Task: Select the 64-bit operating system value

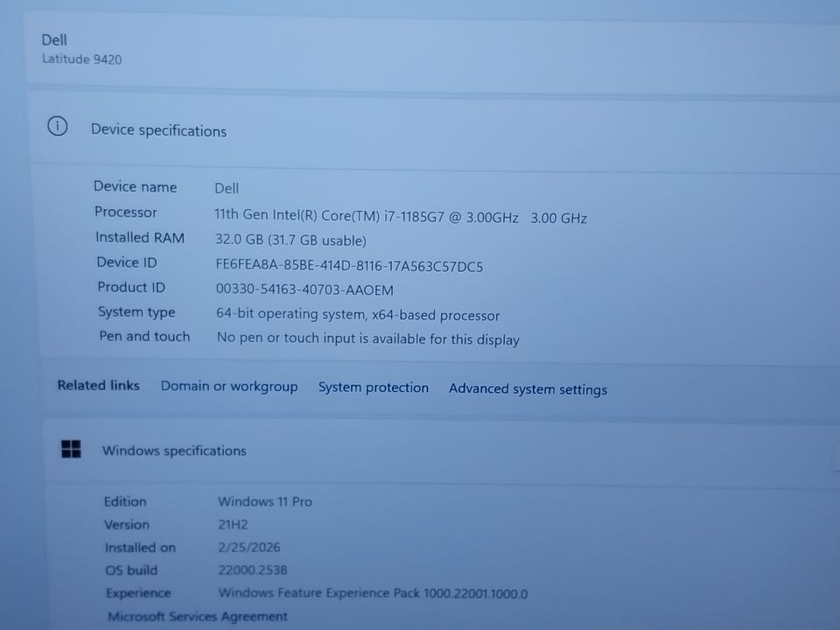Action: click(358, 314)
